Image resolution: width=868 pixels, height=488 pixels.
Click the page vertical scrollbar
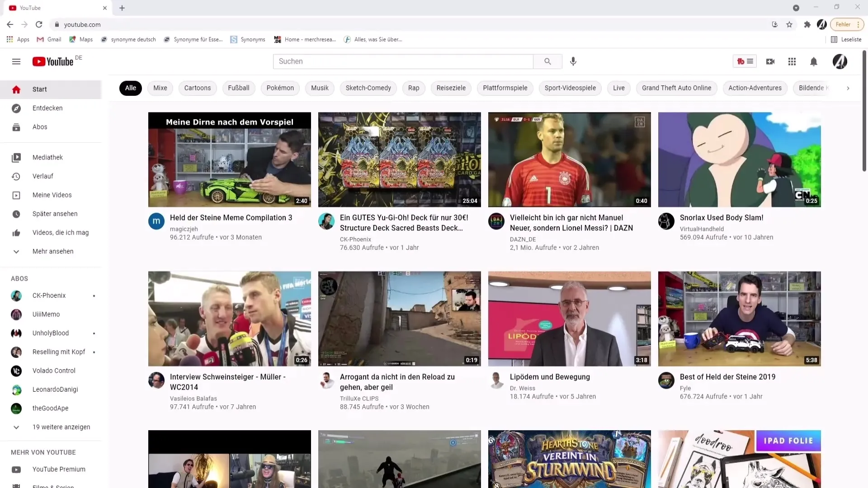(x=864, y=111)
